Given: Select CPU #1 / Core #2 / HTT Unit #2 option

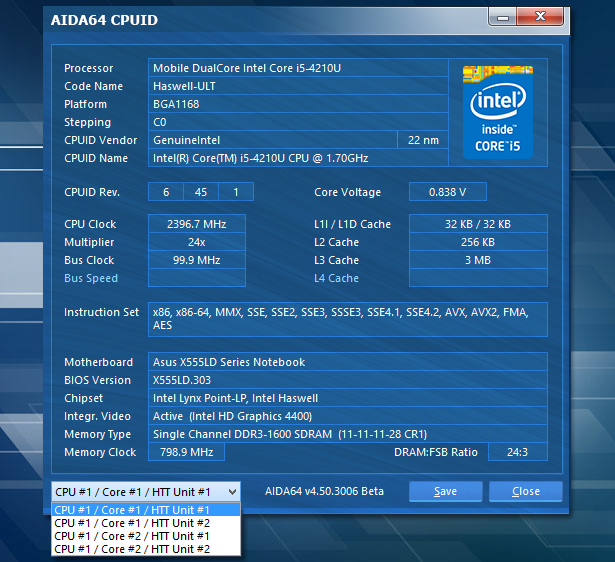Looking at the screenshot, I should pos(146,549).
